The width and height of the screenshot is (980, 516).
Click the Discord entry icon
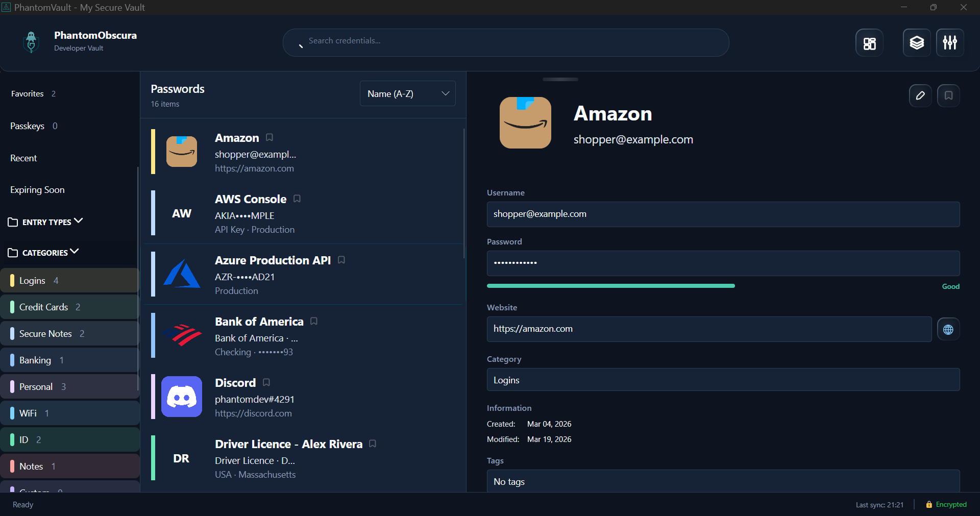(x=181, y=397)
